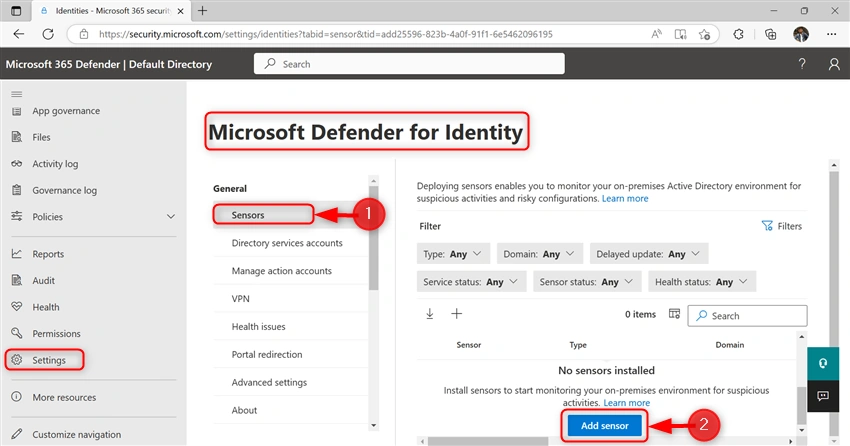This screenshot has width=850, height=446.
Task: Click the export download arrow icon
Action: 429,314
